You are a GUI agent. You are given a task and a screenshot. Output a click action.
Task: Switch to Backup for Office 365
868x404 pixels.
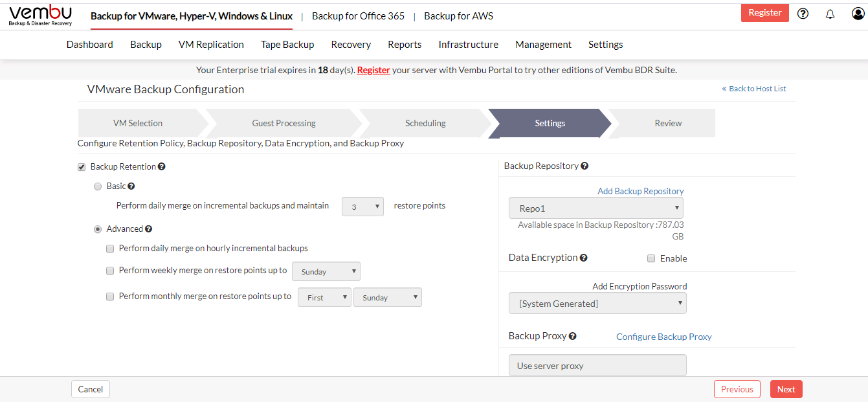coord(358,16)
